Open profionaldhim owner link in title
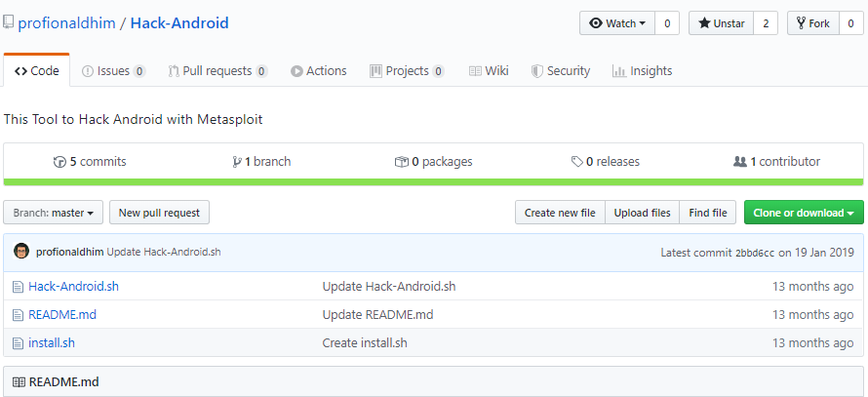This screenshot has width=868, height=397. pyautogui.click(x=67, y=23)
